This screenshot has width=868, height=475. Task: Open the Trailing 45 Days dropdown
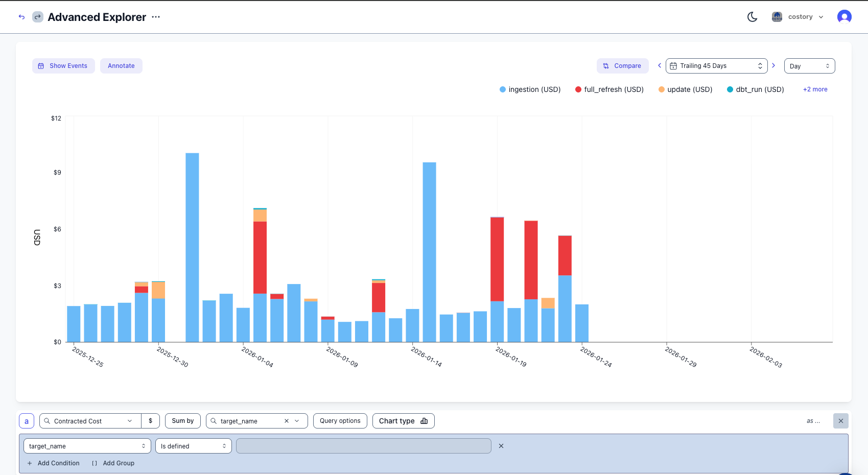click(x=716, y=66)
